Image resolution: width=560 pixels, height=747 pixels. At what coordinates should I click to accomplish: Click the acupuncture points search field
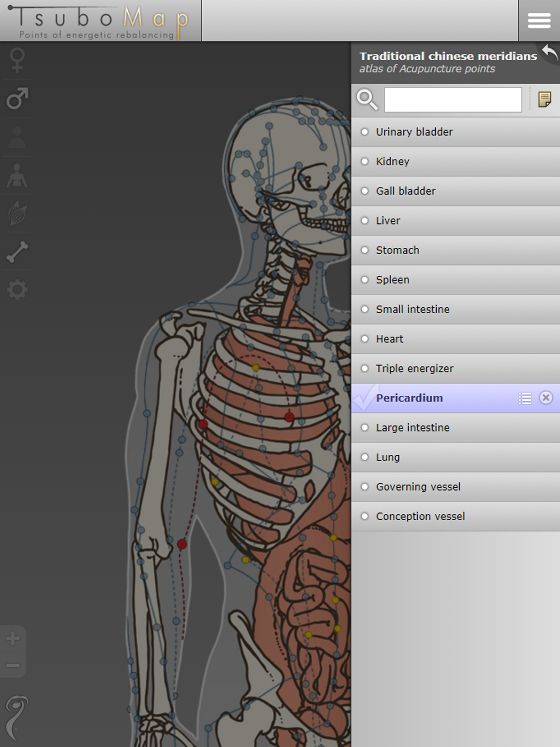pos(453,100)
